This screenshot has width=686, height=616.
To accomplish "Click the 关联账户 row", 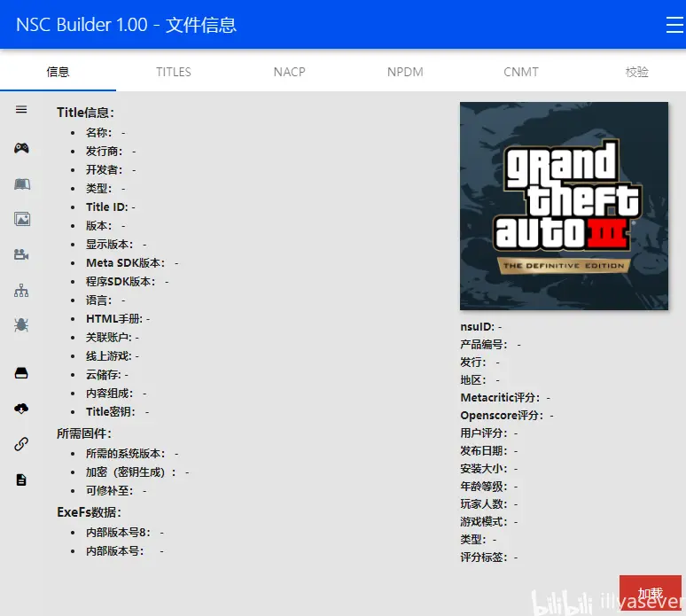I will (113, 338).
